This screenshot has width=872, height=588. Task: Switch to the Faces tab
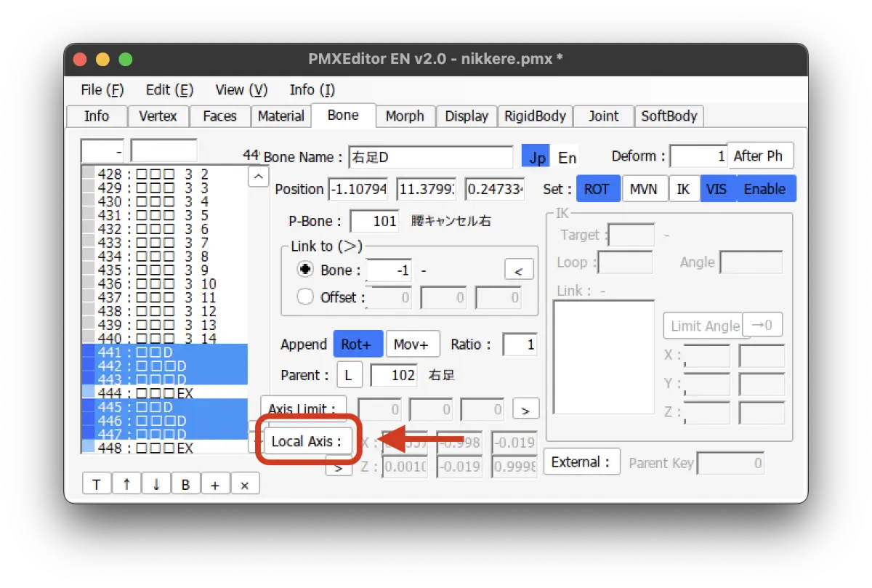tap(219, 116)
